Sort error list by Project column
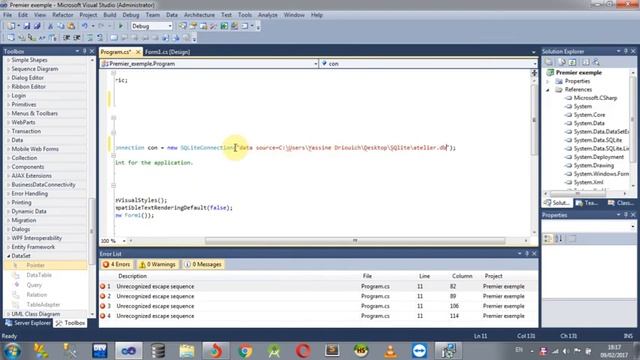The image size is (640, 360). (493, 276)
